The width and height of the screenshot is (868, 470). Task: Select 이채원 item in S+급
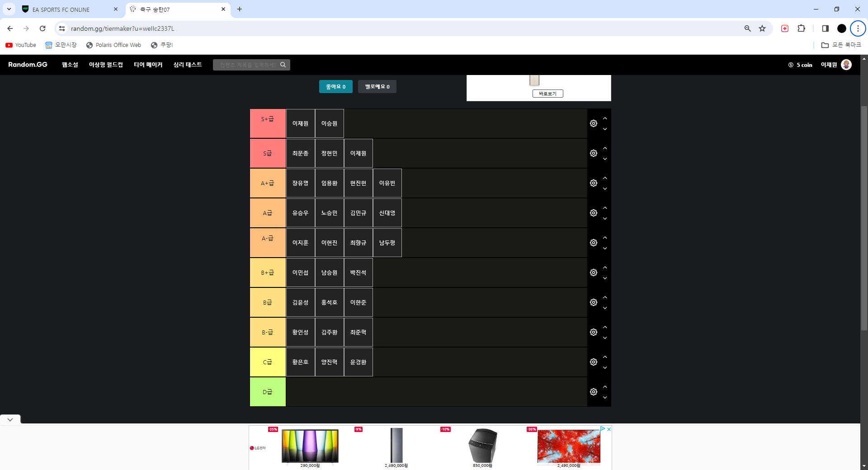[x=301, y=123]
